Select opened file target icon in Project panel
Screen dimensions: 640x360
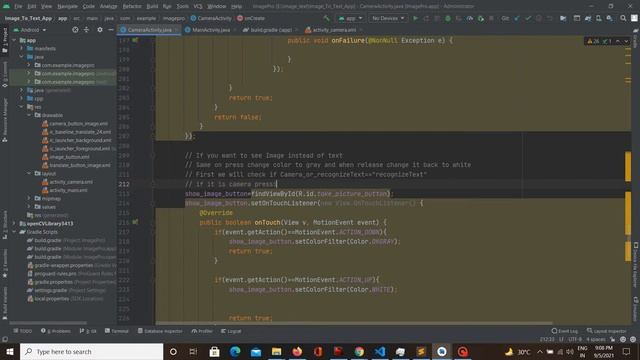(75, 30)
